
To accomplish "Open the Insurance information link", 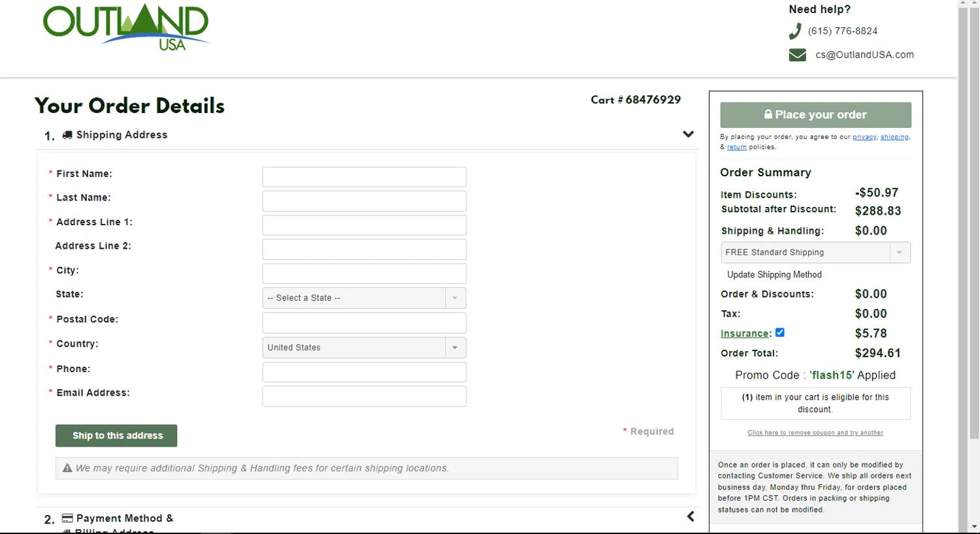I will (x=744, y=334).
